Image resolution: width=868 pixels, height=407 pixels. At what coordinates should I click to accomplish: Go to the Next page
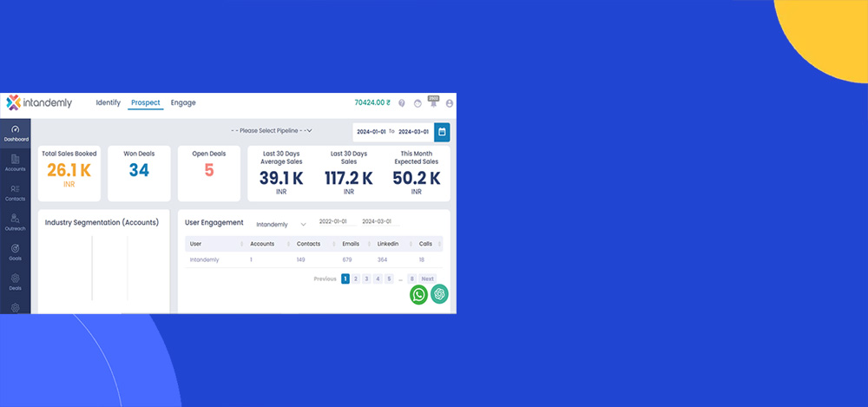click(x=427, y=279)
